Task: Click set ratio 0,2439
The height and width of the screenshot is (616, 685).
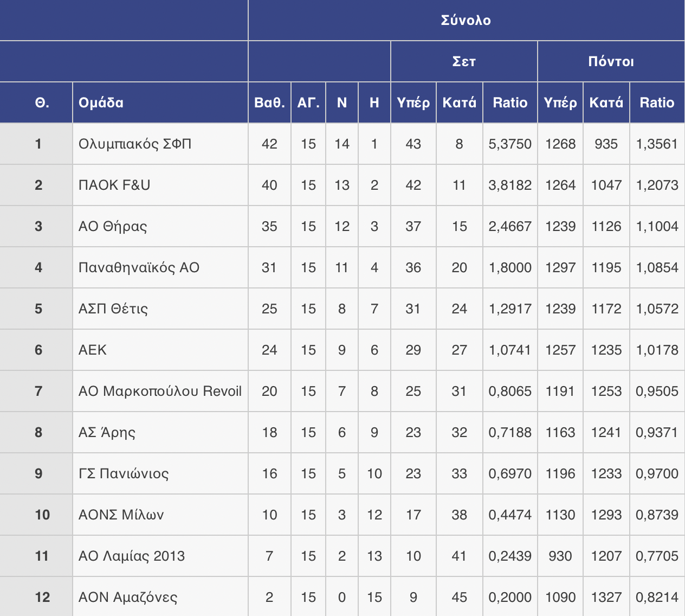Action: coord(510,556)
